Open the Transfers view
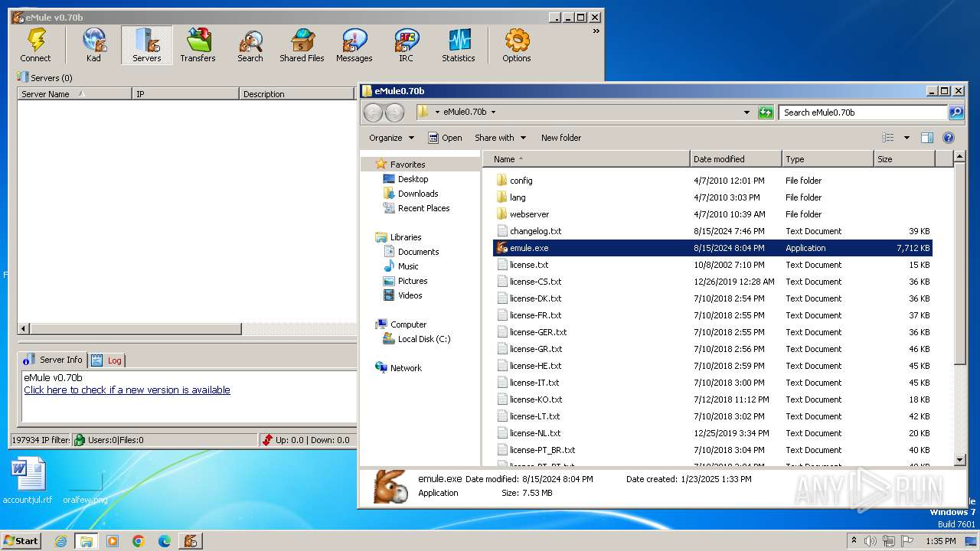980x551 pixels. pyautogui.click(x=198, y=45)
